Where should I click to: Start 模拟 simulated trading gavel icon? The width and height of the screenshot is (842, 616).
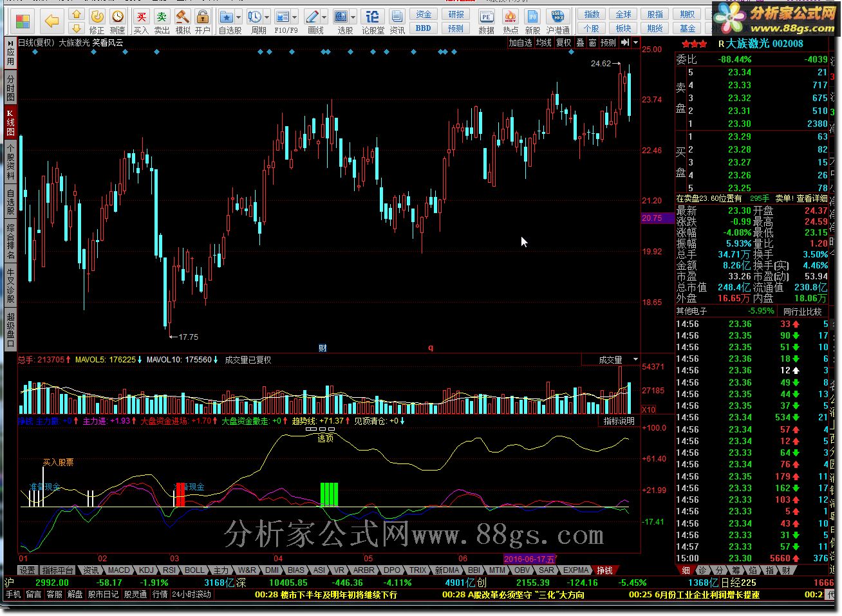182,21
